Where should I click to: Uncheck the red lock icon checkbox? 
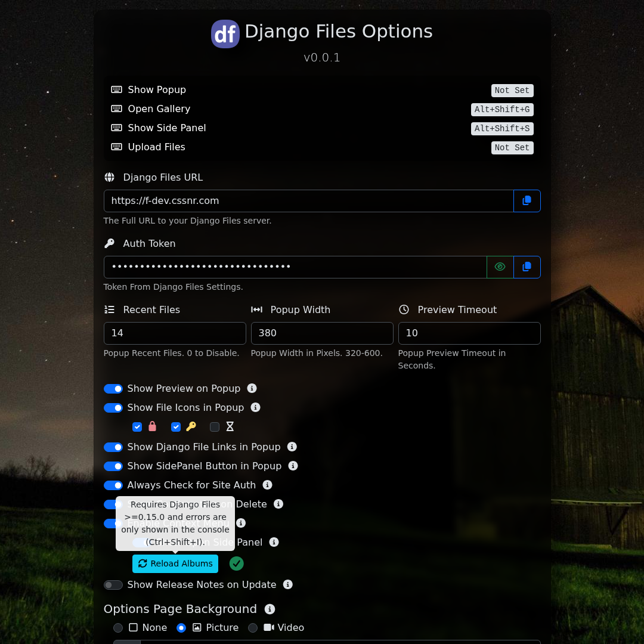(x=137, y=427)
